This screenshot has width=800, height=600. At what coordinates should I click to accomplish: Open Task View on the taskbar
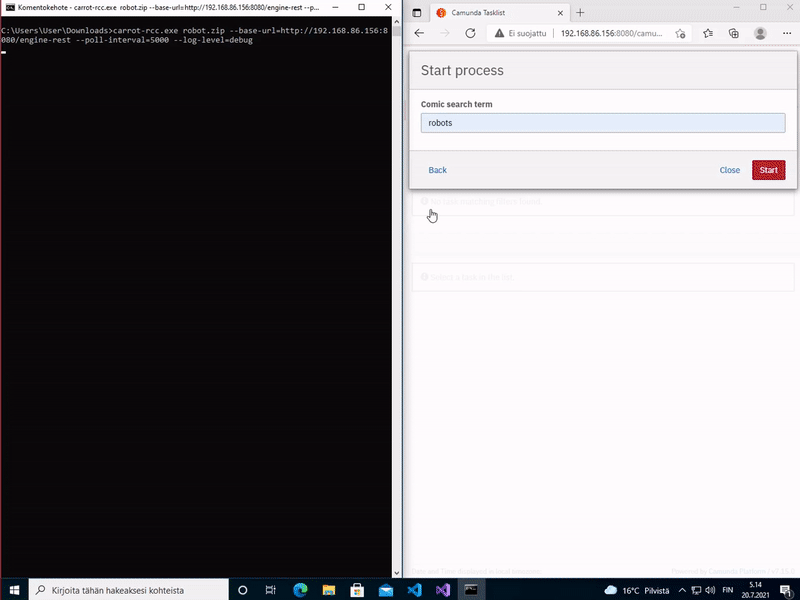click(271, 590)
